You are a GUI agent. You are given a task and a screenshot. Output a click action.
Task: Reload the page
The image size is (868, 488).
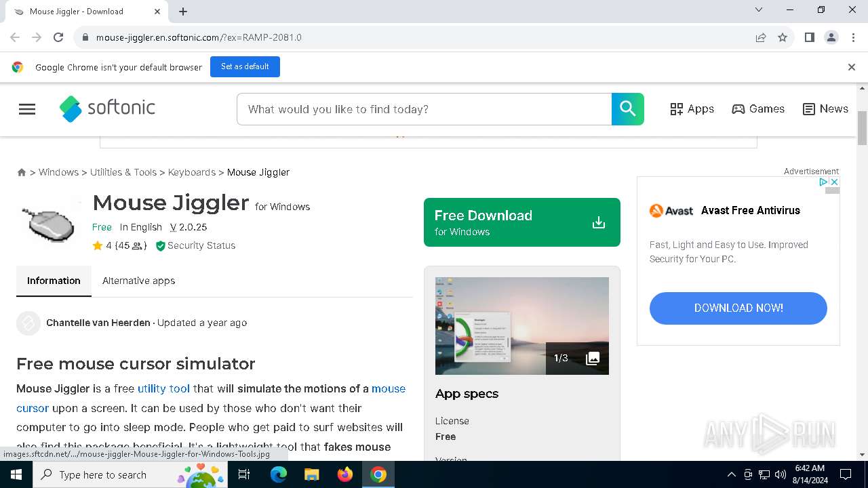coord(58,37)
